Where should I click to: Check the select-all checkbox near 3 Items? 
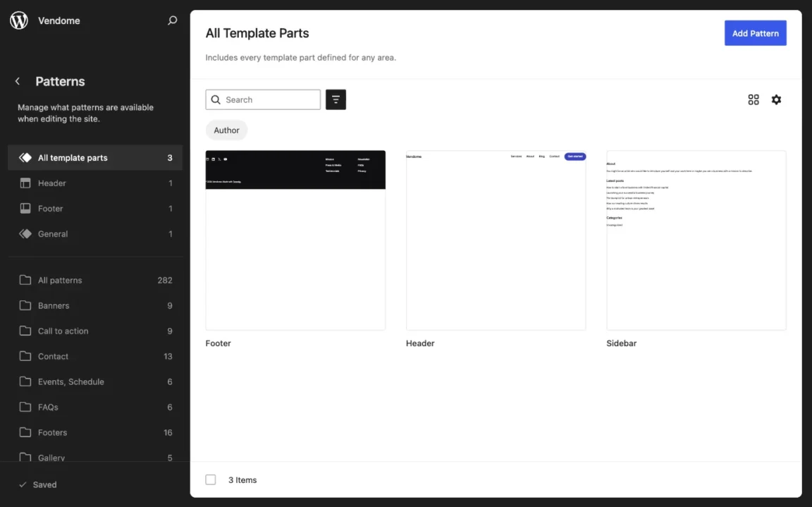click(210, 479)
